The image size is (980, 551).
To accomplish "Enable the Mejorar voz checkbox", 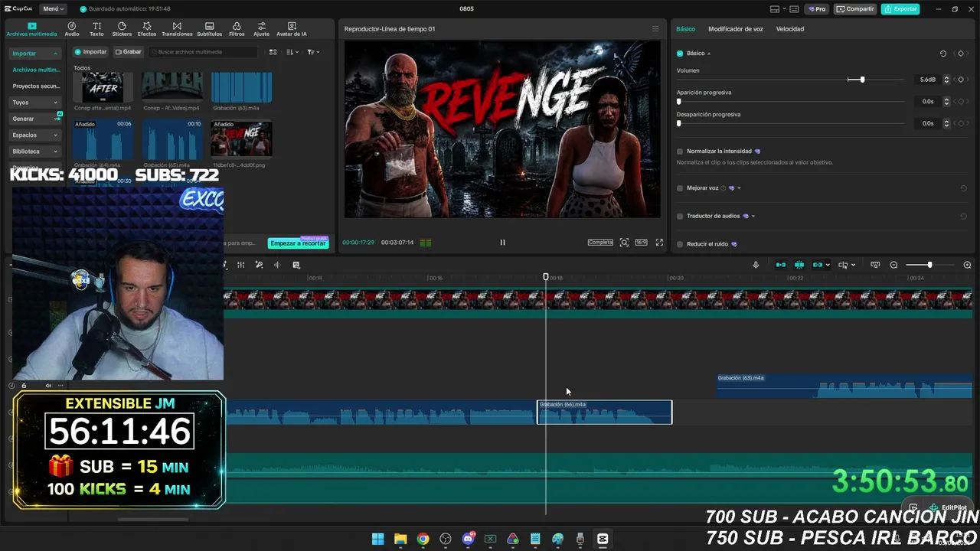I will (680, 188).
